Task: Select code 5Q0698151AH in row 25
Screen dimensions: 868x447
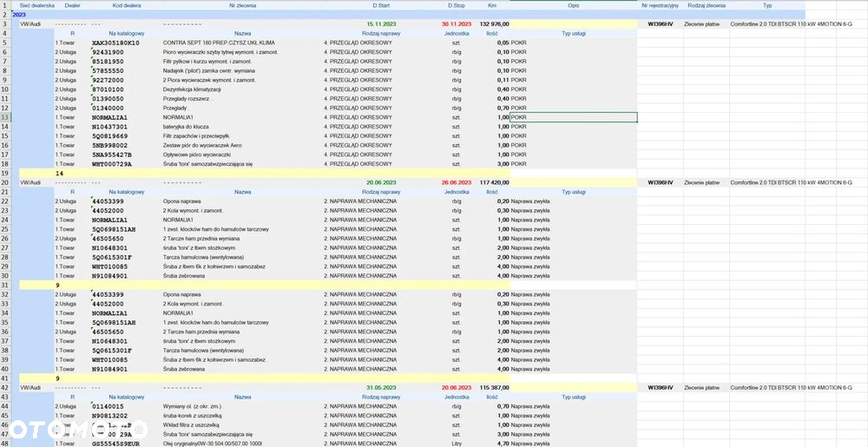Action: [x=114, y=229]
